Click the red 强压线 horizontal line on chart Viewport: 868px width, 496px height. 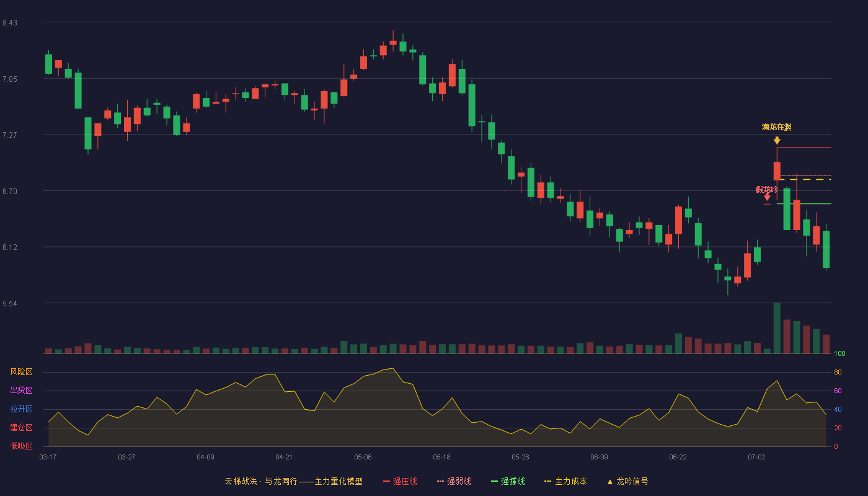point(804,148)
